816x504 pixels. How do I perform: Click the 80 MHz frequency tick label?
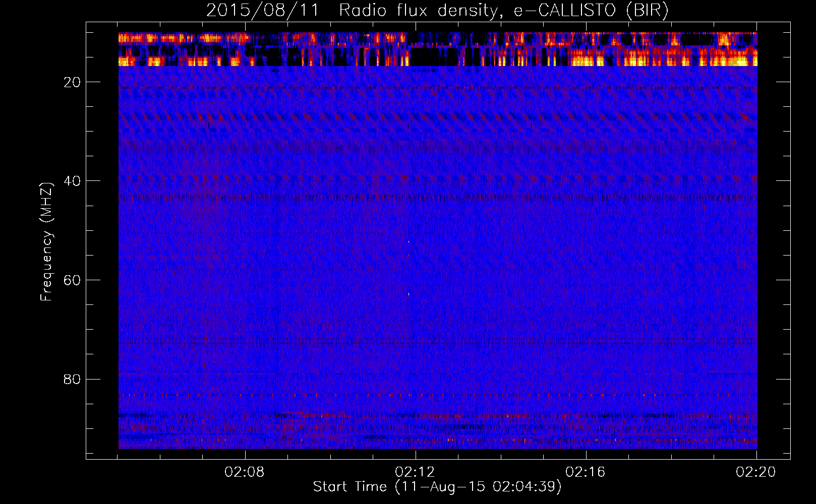coord(72,379)
